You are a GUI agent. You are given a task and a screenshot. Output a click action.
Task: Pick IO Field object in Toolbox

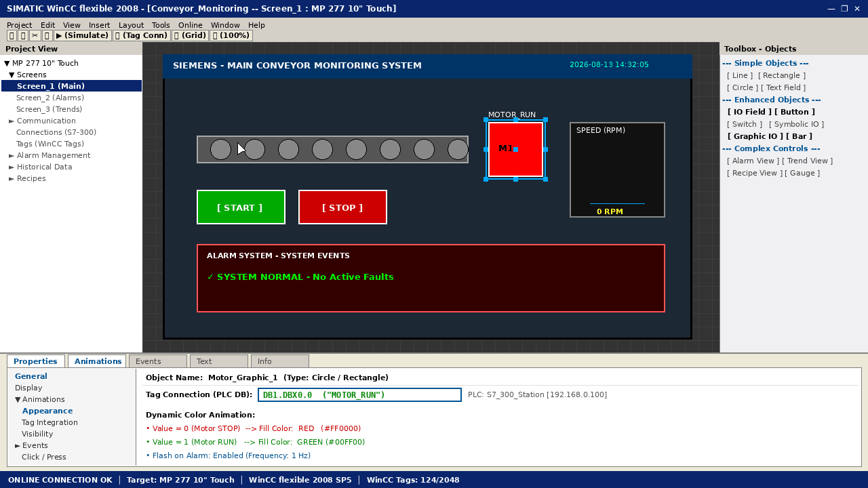tap(749, 112)
